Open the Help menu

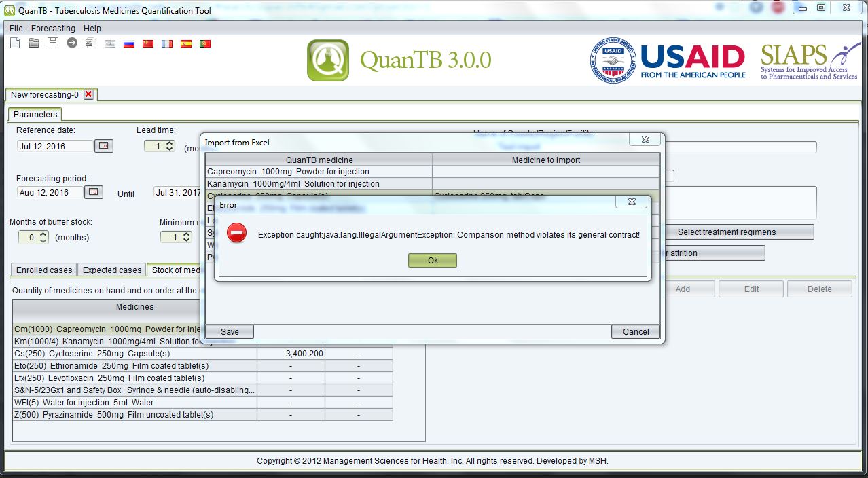92,29
